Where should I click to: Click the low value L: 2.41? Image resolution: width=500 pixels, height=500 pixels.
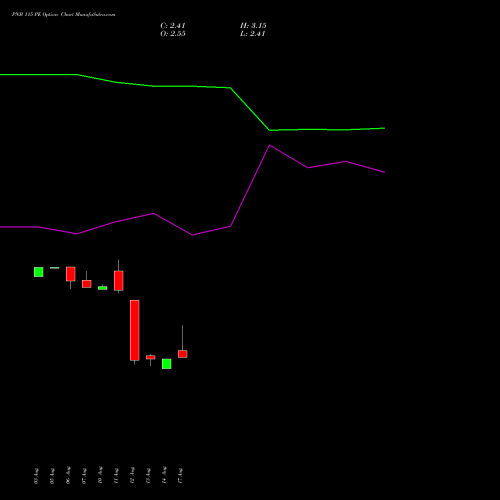tap(253, 34)
